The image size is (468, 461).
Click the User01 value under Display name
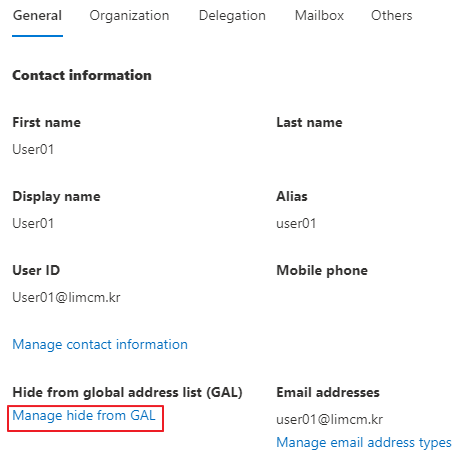[33, 223]
